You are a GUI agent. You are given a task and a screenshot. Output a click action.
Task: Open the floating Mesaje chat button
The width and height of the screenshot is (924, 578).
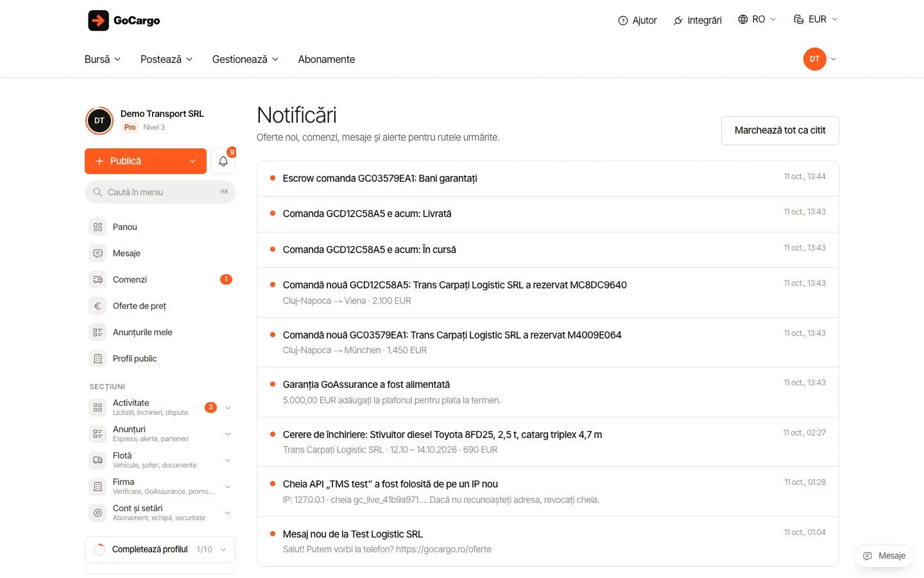click(884, 556)
